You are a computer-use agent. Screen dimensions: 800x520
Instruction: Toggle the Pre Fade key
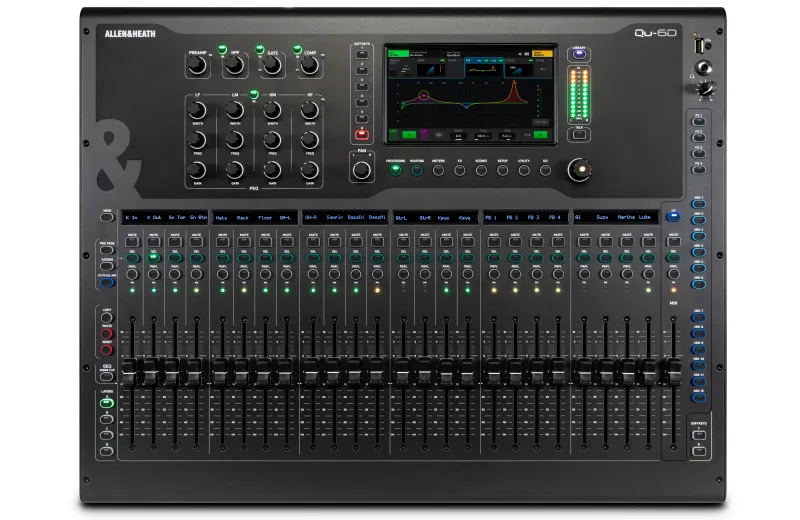(x=107, y=250)
